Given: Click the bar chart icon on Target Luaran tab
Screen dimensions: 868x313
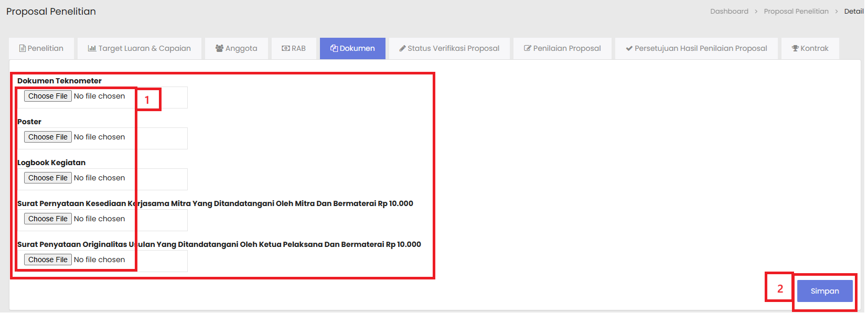Looking at the screenshot, I should pyautogui.click(x=92, y=49).
